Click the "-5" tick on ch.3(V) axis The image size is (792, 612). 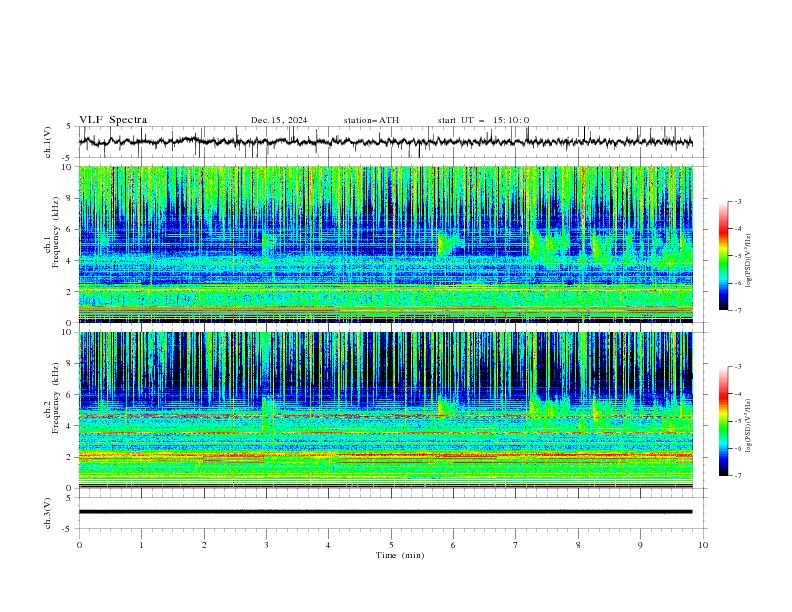click(x=68, y=529)
